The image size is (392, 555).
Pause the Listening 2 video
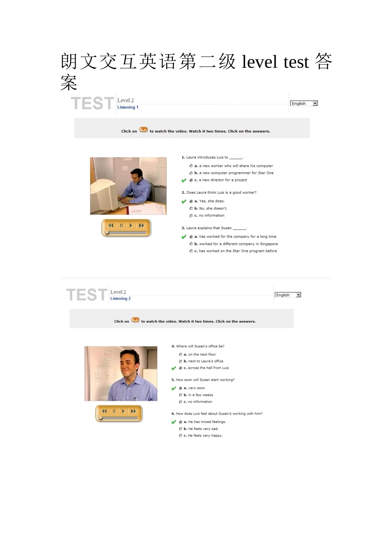tap(114, 411)
